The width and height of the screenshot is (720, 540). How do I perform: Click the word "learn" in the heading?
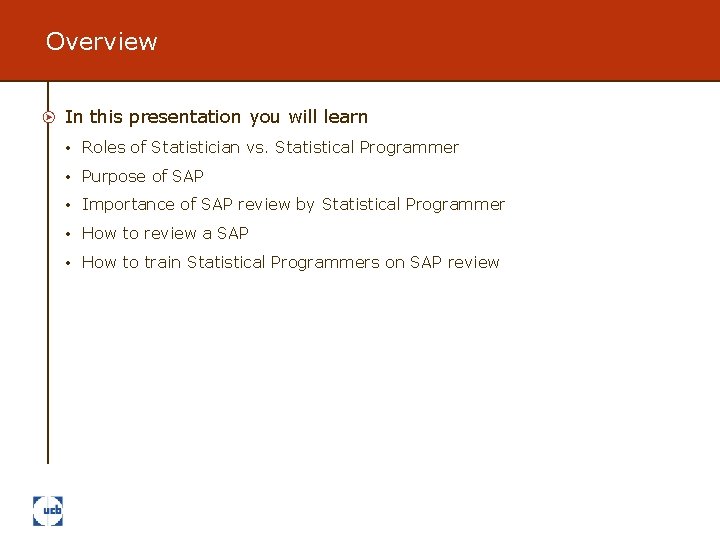pyautogui.click(x=346, y=117)
